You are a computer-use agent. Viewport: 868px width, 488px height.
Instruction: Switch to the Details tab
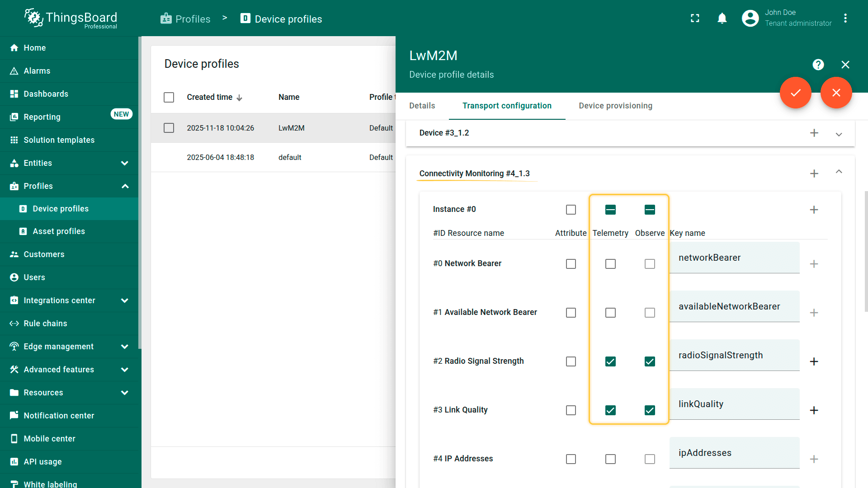point(422,106)
